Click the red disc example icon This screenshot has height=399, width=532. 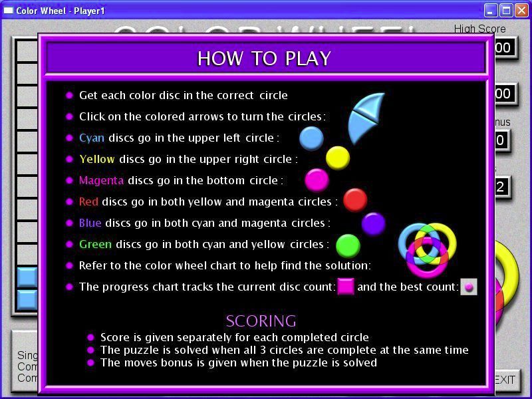point(355,200)
